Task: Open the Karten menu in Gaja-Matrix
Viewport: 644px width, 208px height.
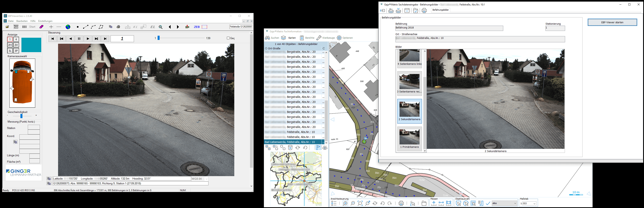Action: pyautogui.click(x=292, y=38)
